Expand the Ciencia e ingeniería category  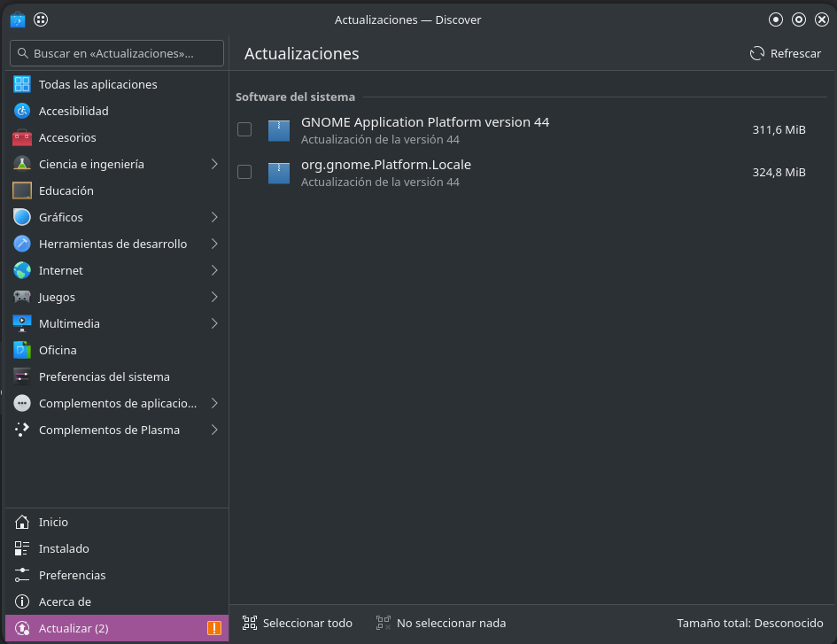click(214, 165)
